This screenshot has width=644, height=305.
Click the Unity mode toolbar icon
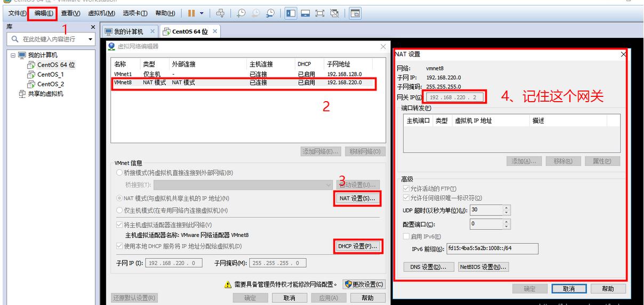pos(334,13)
